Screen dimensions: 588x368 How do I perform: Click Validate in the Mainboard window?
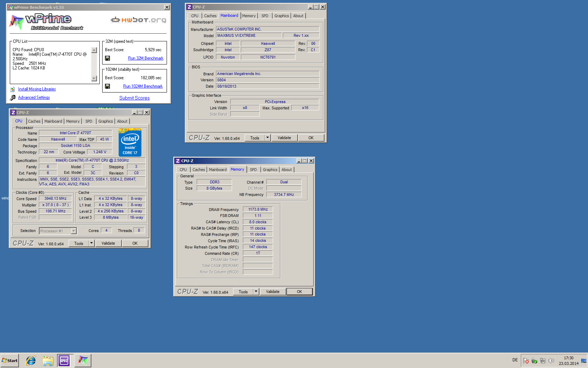click(284, 138)
